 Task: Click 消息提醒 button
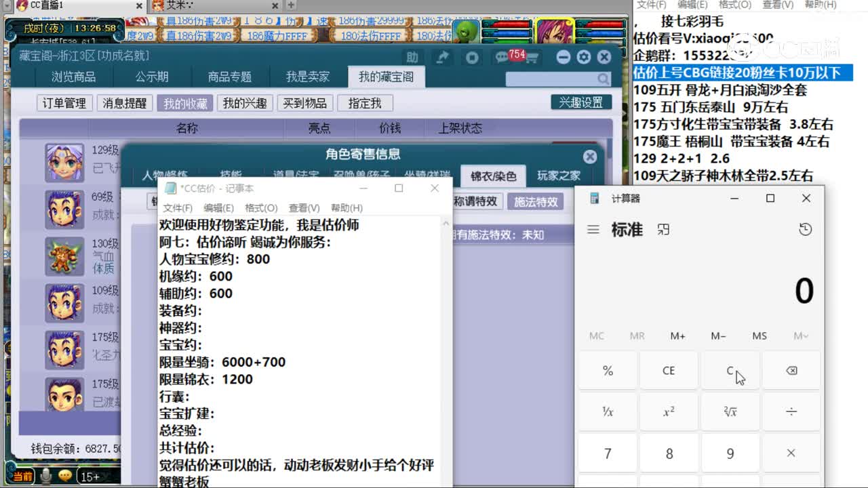coord(125,103)
